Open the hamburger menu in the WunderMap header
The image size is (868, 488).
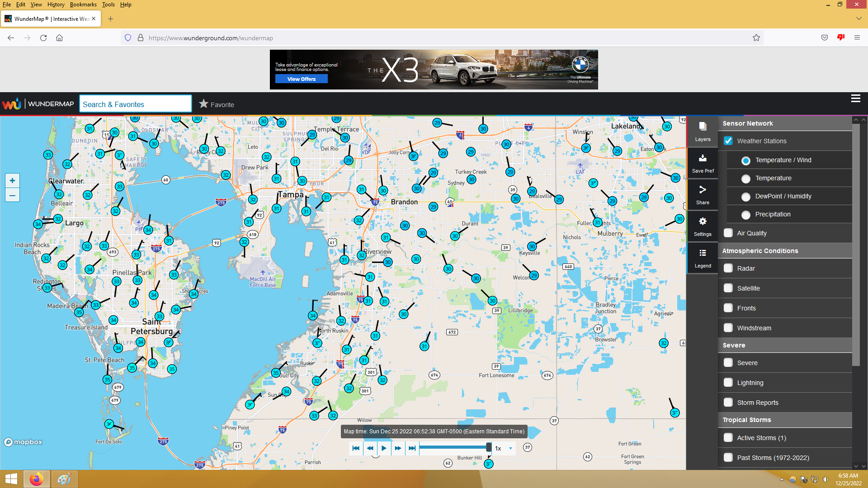[855, 99]
